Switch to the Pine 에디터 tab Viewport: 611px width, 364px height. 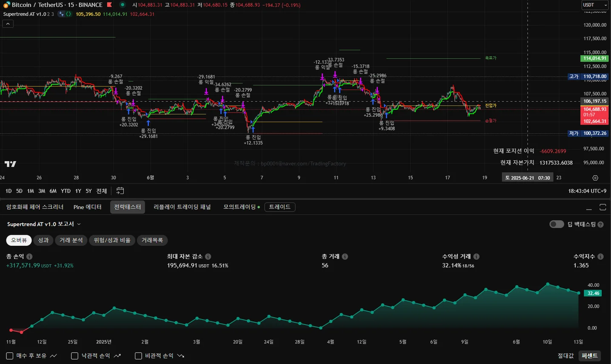(87, 207)
